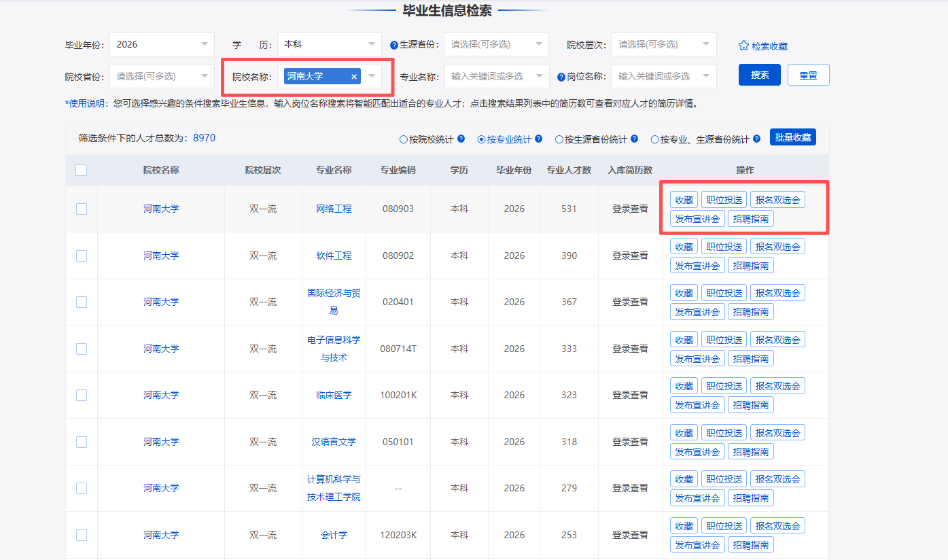Open the 院校层次 multi-select dropdown
948x560 pixels.
(663, 44)
